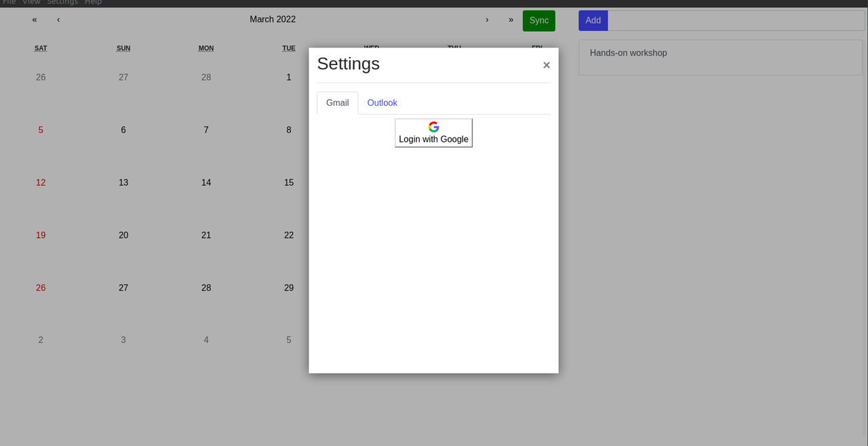Select black March 27 in fifth row
This screenshot has height=446, width=868.
click(123, 288)
